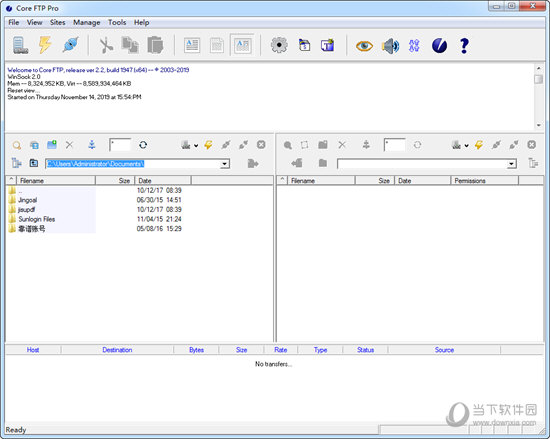Click the template T icon
Image resolution: width=550 pixels, height=439 pixels.
click(x=328, y=45)
